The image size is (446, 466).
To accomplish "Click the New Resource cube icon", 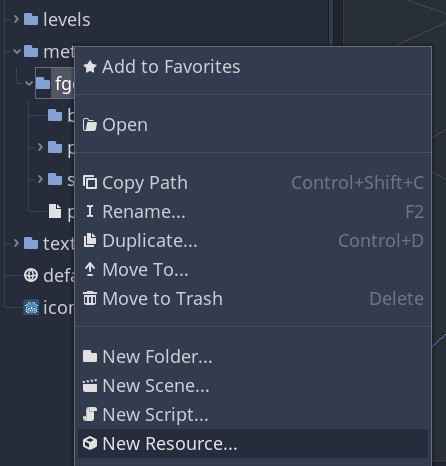I will click(x=90, y=443).
